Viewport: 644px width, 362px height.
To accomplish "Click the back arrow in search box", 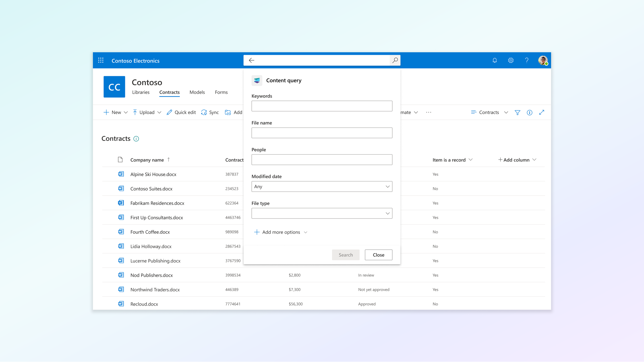I will coord(252,60).
